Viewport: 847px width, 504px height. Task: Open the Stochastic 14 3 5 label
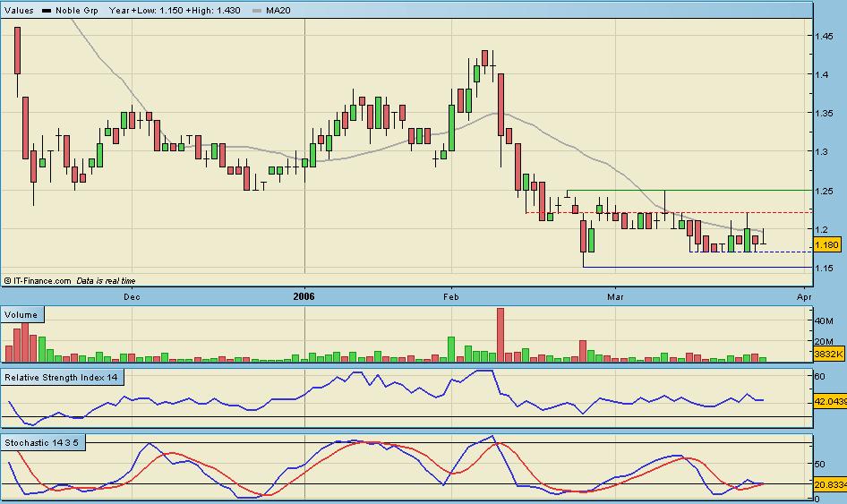(x=41, y=443)
